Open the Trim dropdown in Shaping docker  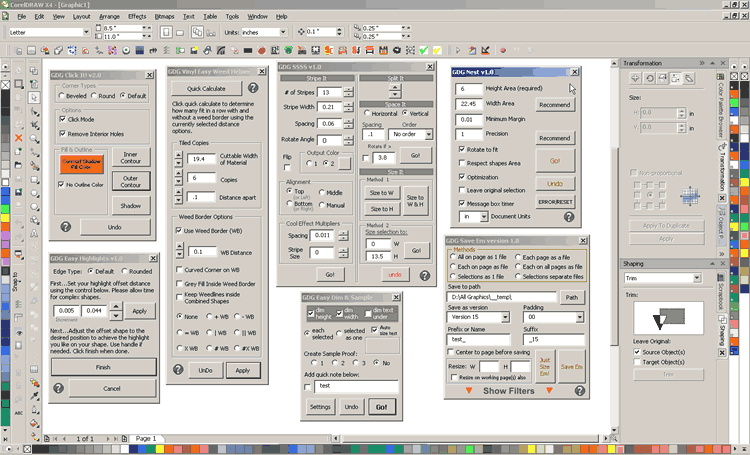pyautogui.click(x=696, y=278)
